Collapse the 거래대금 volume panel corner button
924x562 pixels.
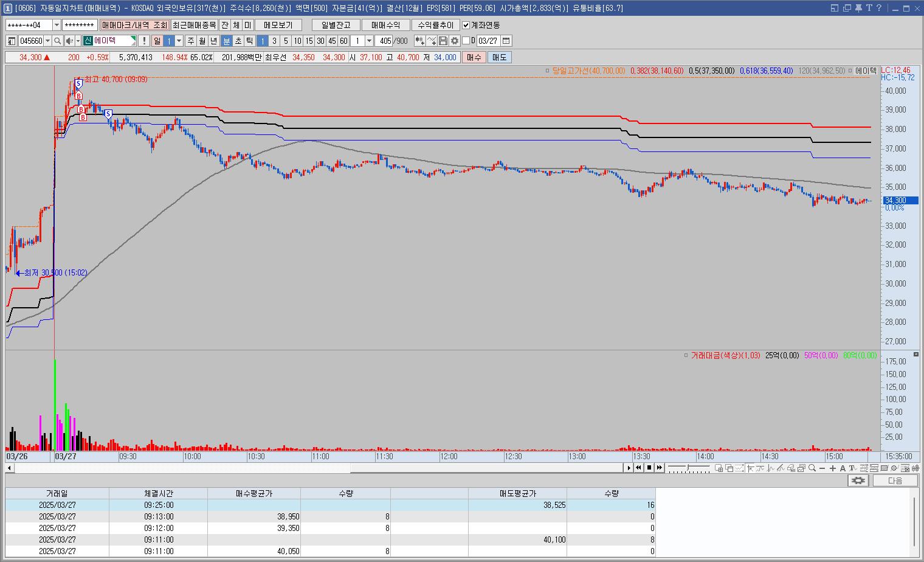click(916, 354)
